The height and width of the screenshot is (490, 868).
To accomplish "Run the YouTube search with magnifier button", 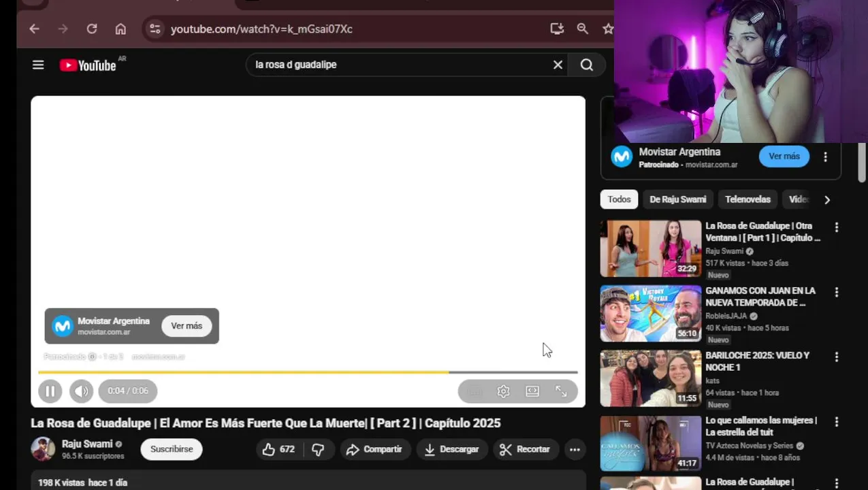I will pyautogui.click(x=587, y=65).
